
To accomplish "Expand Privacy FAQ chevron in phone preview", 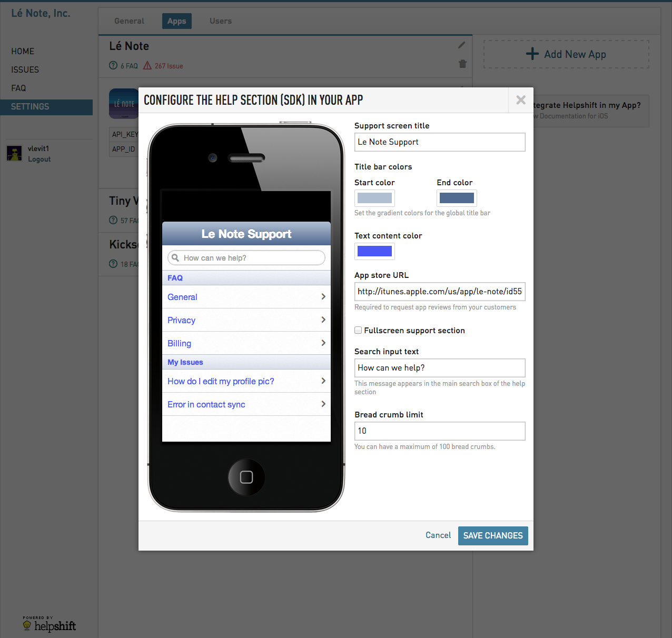I will pos(323,320).
